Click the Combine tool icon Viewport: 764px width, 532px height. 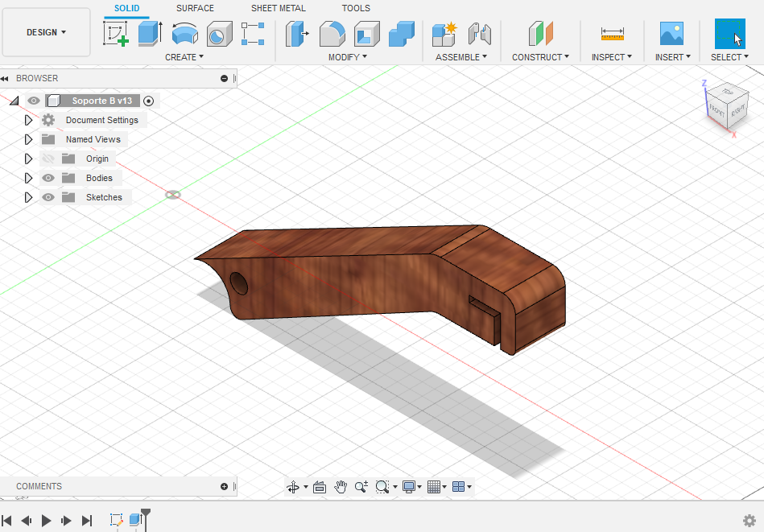click(402, 34)
